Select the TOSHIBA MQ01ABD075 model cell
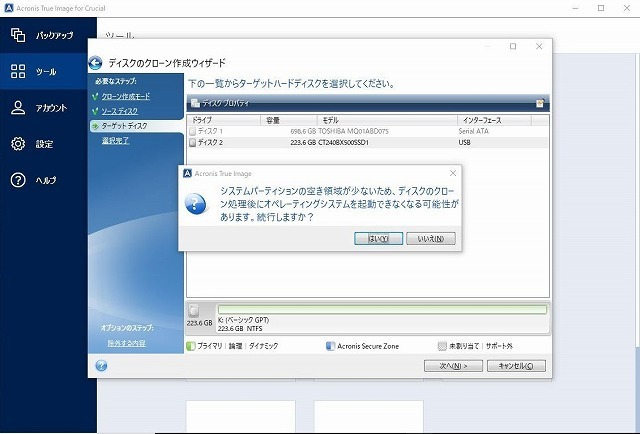The width and height of the screenshot is (640, 434). point(353,131)
